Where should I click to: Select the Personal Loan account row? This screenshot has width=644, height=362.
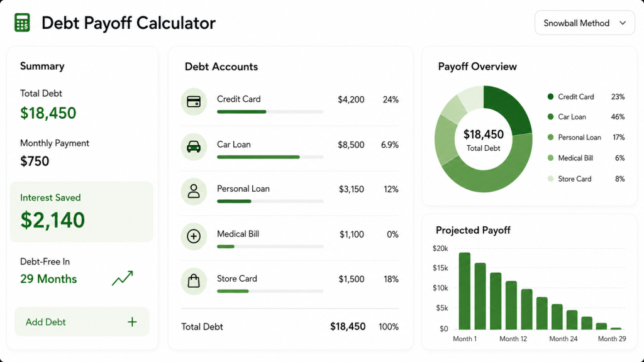(x=290, y=193)
